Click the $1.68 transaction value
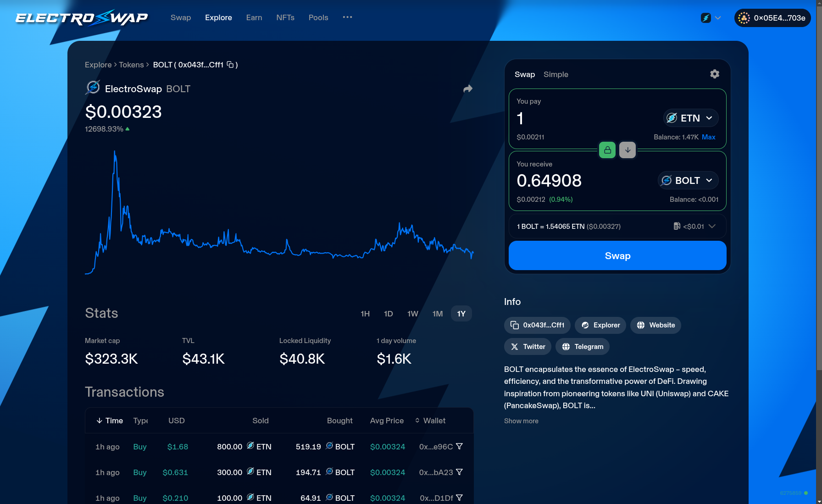The width and height of the screenshot is (822, 504). 178,447
